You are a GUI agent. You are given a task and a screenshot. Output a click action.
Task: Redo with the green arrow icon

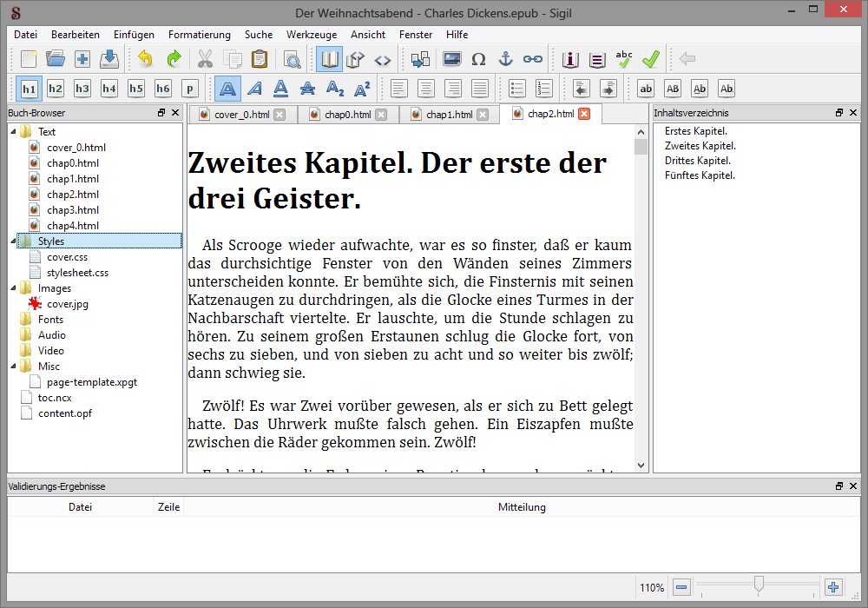[x=174, y=59]
